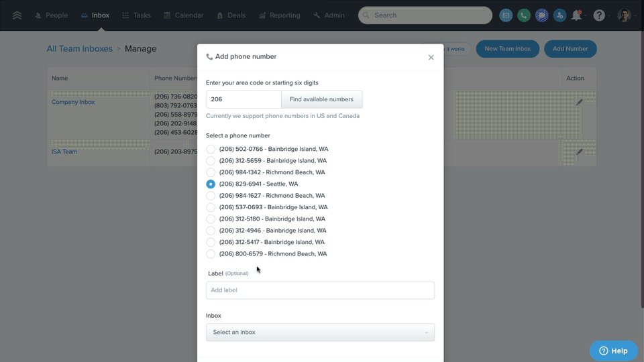
Task: Open the Company Inbox link
Action: pyautogui.click(x=73, y=102)
